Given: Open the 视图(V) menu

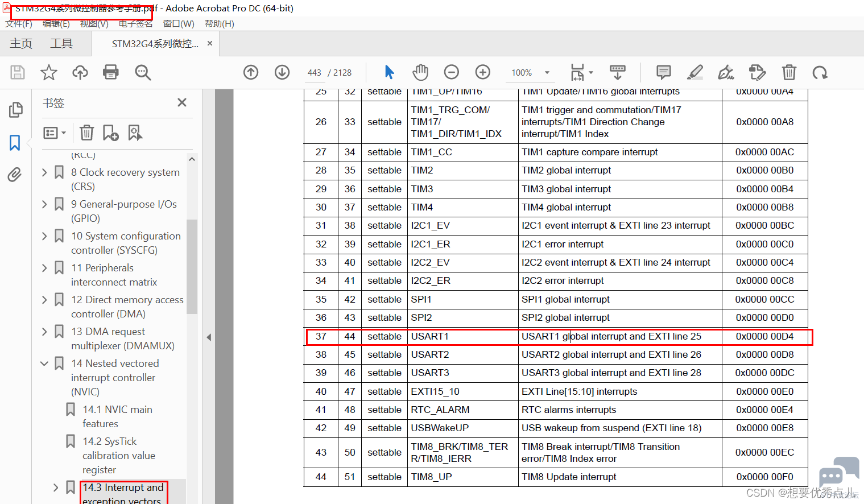Looking at the screenshot, I should 94,23.
